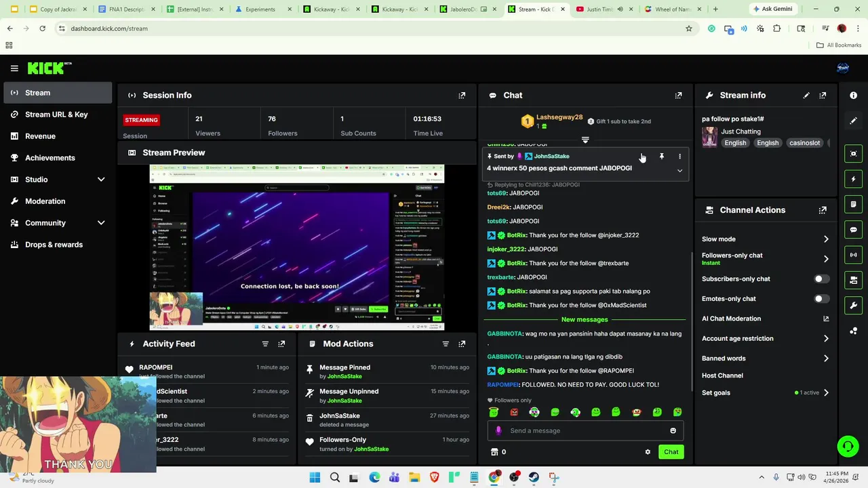Pop out the Activity Feed panel
The image size is (868, 488).
tap(281, 344)
